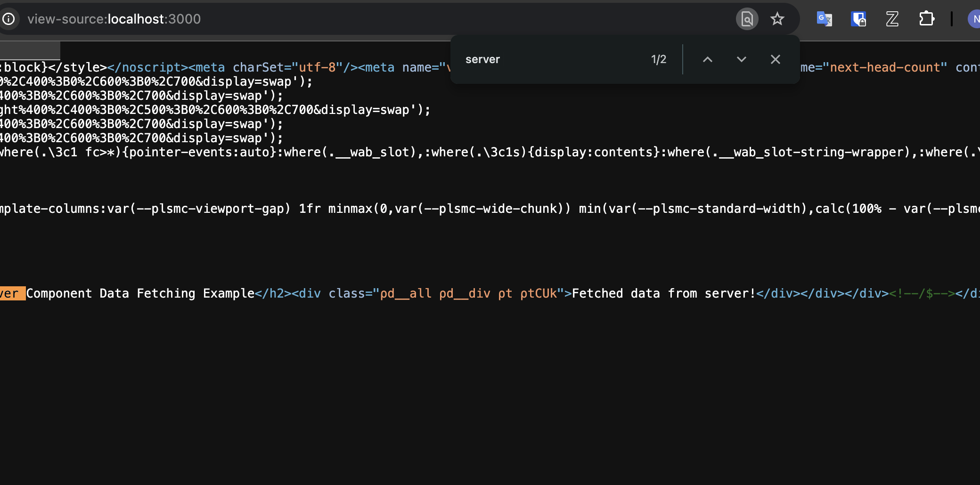
Task: Bookmark this page with the star icon
Action: pos(777,19)
